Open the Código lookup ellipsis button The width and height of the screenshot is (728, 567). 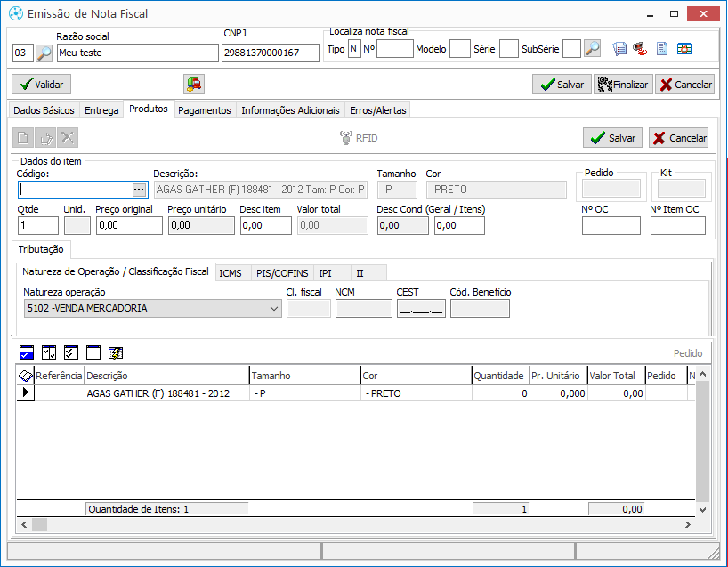pyautogui.click(x=139, y=190)
